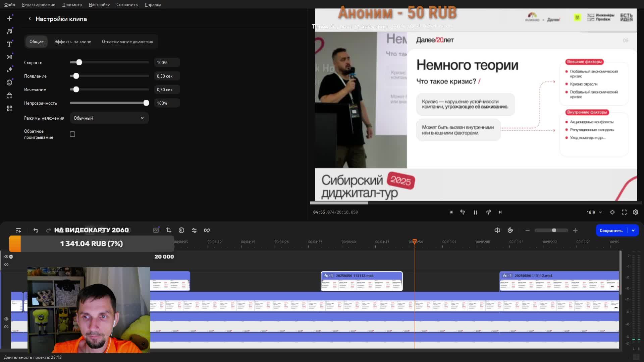Open the Stickers smiley panel

coord(9,83)
